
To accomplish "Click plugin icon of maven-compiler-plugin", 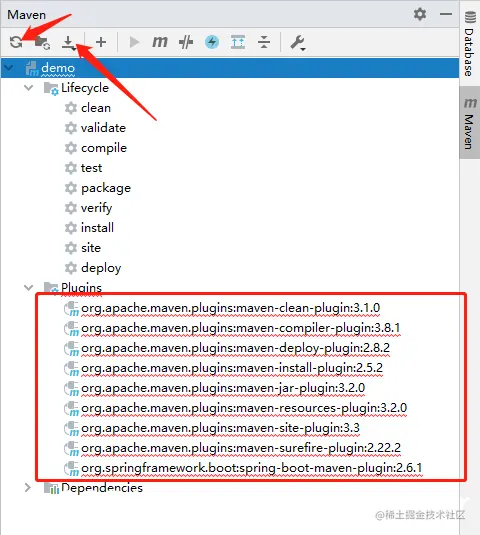I will [x=71, y=329].
